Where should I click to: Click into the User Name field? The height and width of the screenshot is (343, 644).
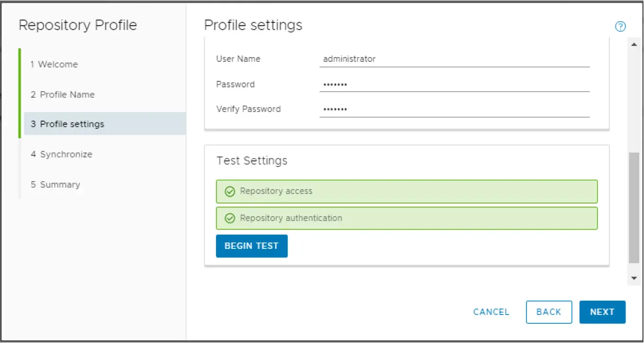[454, 59]
